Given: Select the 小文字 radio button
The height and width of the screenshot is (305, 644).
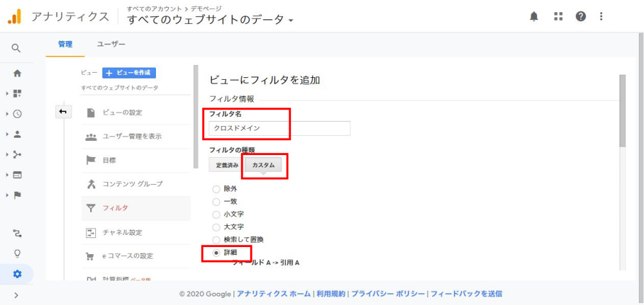Looking at the screenshot, I should coord(216,214).
